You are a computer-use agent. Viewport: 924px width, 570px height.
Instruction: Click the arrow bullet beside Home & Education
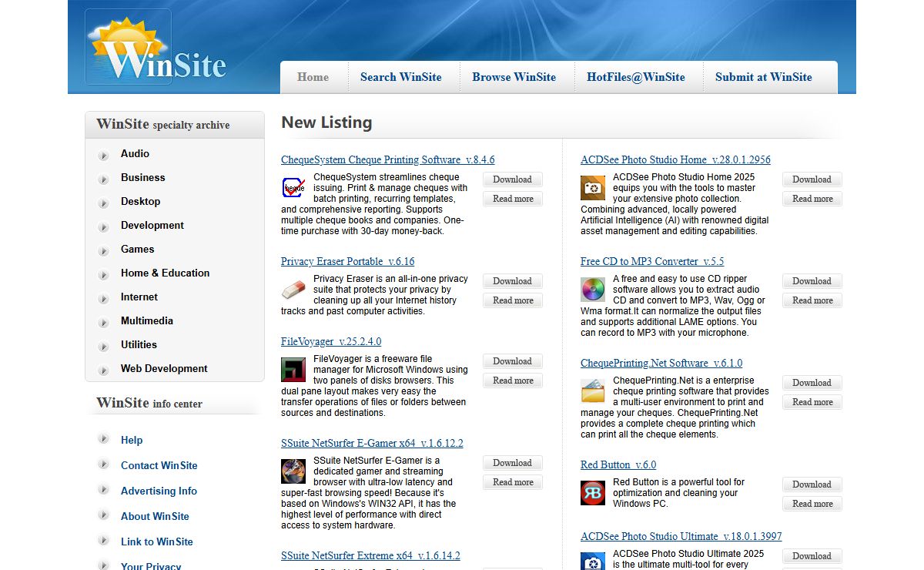coord(104,275)
